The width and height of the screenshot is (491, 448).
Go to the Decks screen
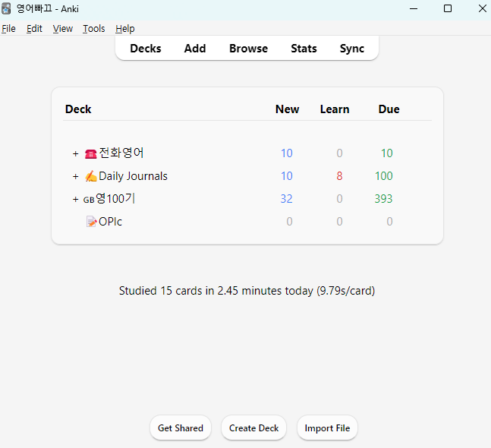(146, 49)
